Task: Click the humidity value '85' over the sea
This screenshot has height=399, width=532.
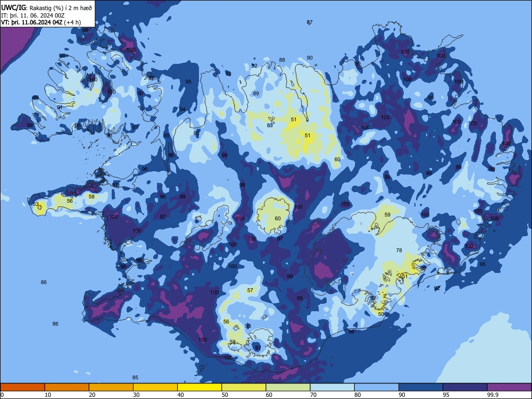Action: [x=135, y=377]
